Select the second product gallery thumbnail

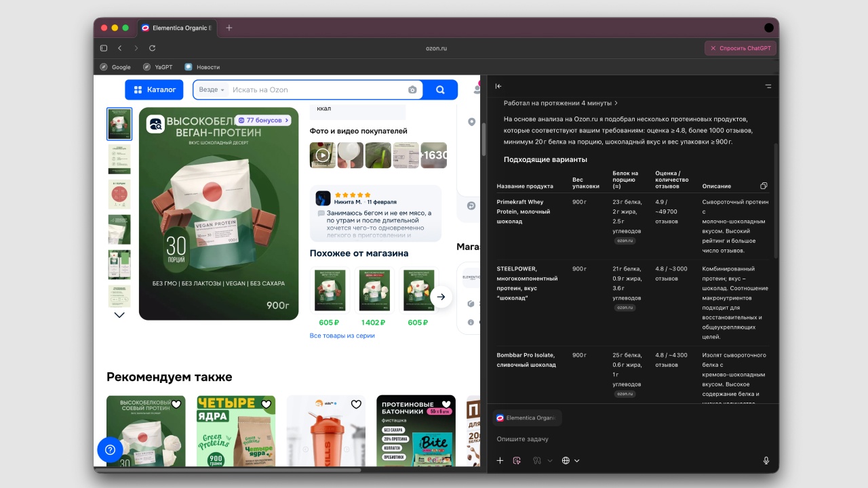click(x=119, y=159)
